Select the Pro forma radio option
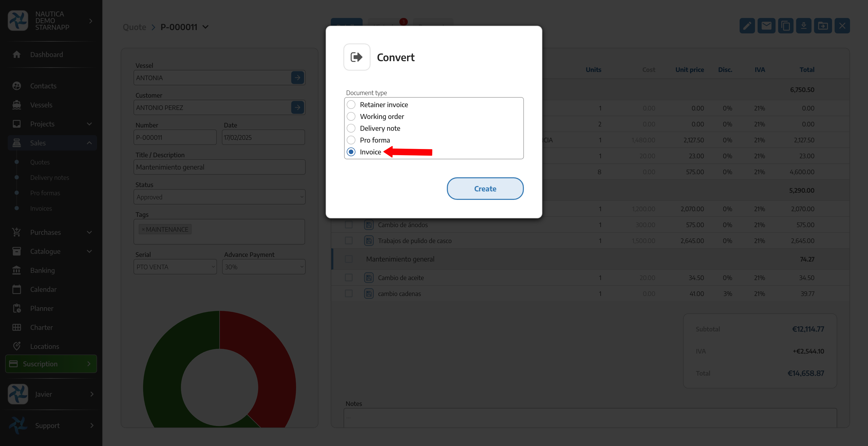The height and width of the screenshot is (446, 868). [x=351, y=140]
